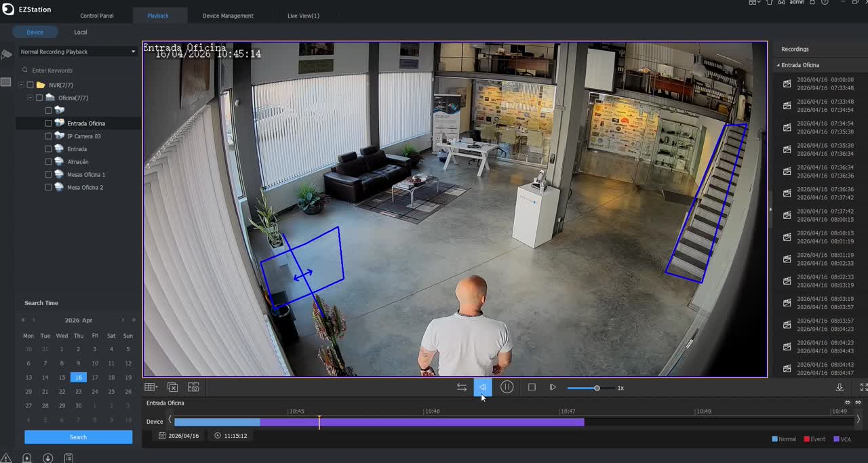The width and height of the screenshot is (868, 463).
Task: Tick the Almacén camera checkbox
Action: click(48, 162)
